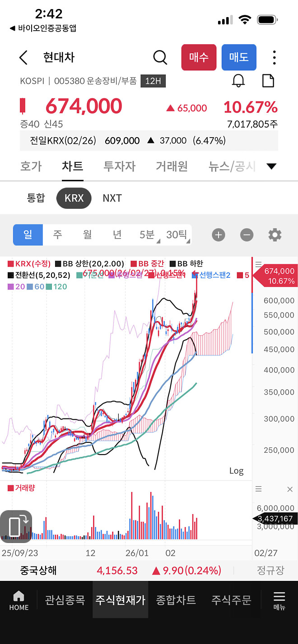Zoom in using the plus icon
298x644 pixels.
219,235
